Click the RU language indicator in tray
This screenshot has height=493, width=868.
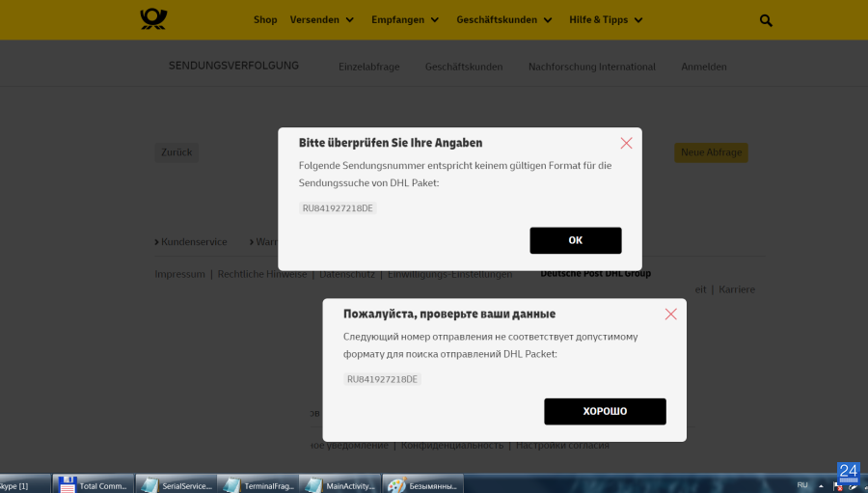[802, 484]
